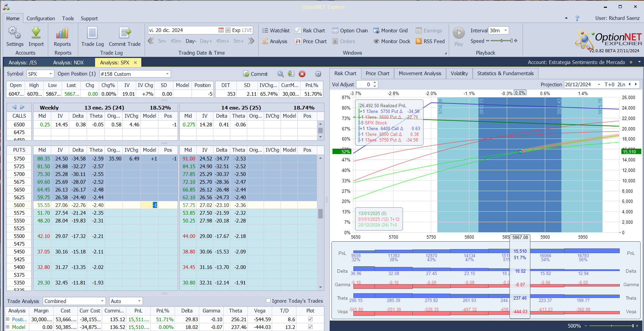The image size is (644, 331).
Task: Toggle Plot checkbox for the Position row
Action: click(x=310, y=319)
